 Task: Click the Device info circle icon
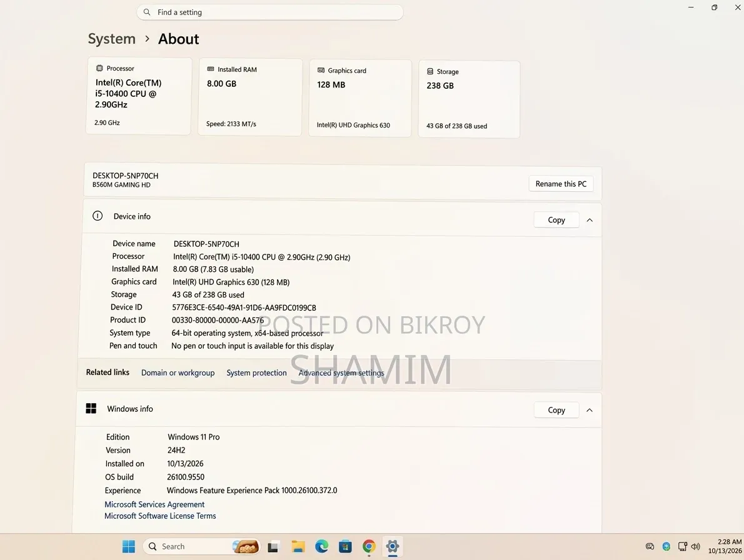(x=98, y=216)
